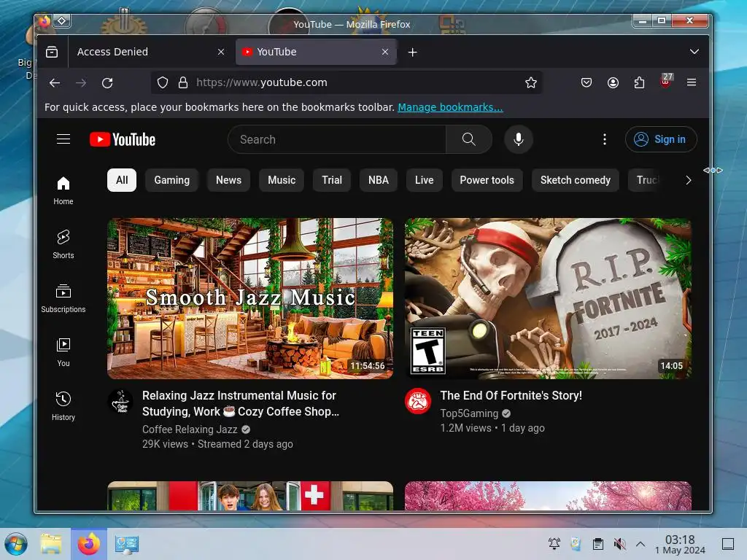Open file manager from taskbar
The image size is (747, 560).
(51, 544)
